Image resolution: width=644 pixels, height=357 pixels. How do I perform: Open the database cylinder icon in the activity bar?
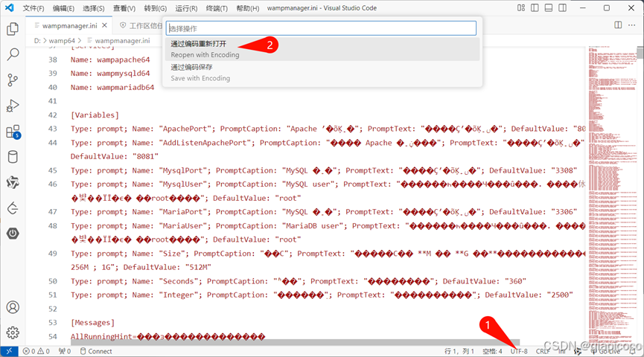[13, 157]
